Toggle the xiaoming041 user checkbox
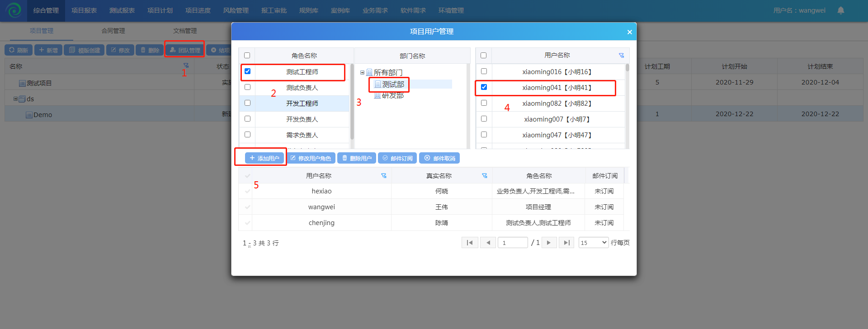 [484, 87]
